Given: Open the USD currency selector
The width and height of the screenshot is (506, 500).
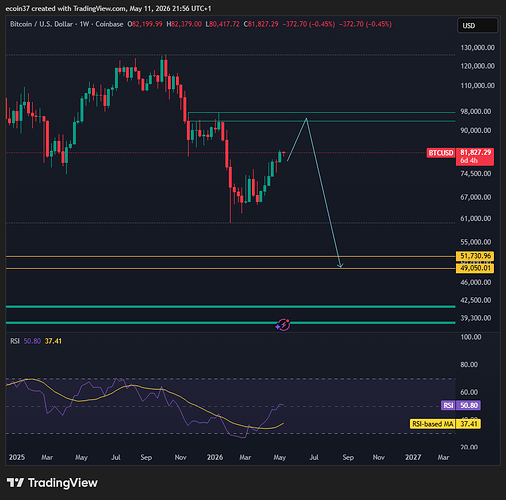Looking at the screenshot, I should tap(477, 26).
